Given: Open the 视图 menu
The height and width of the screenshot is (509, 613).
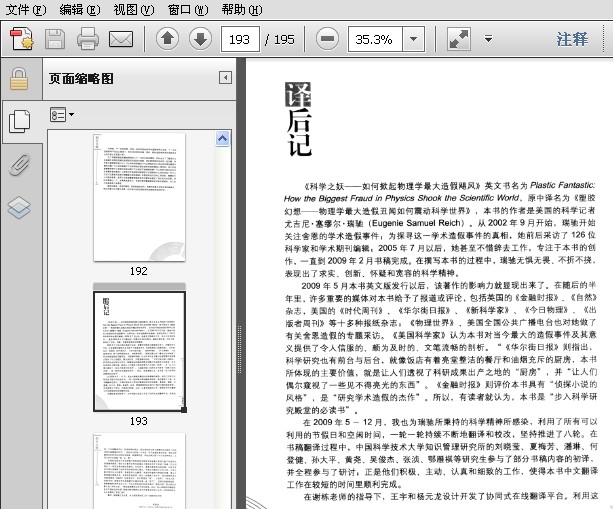Looking at the screenshot, I should [133, 9].
